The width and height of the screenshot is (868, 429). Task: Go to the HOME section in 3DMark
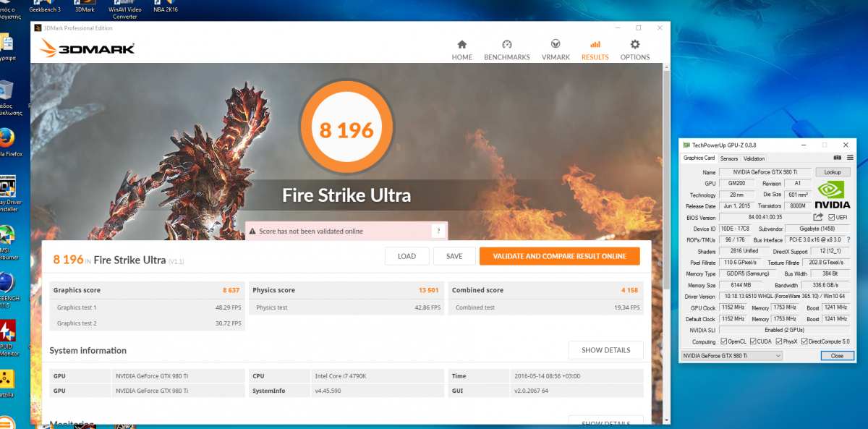click(461, 51)
